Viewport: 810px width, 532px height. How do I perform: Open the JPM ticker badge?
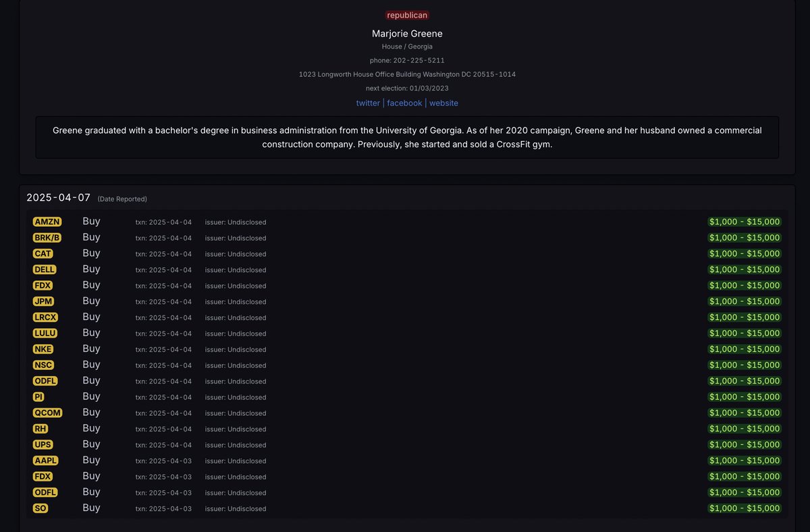(x=44, y=301)
